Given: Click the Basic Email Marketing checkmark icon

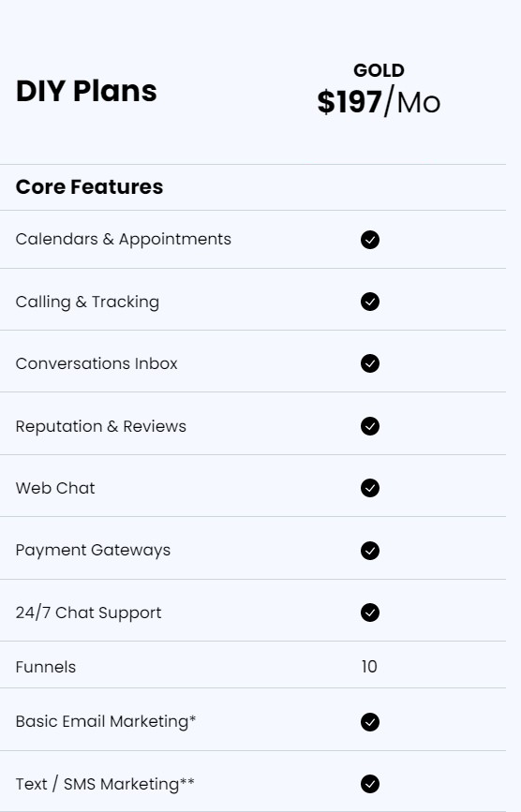Looking at the screenshot, I should tap(370, 722).
